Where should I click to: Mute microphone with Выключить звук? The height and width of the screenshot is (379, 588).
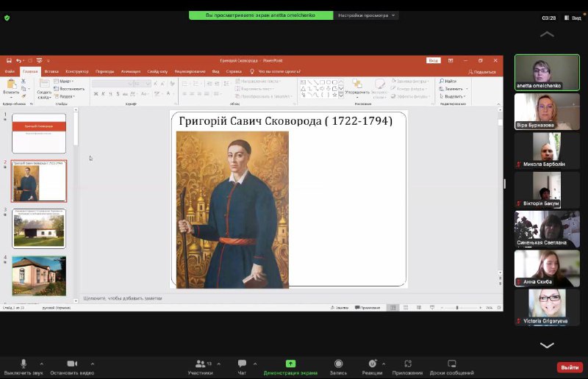[24, 367]
